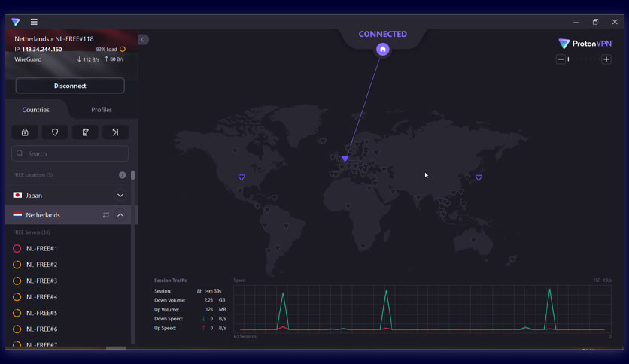Select the Netherlands country row

(x=68, y=215)
